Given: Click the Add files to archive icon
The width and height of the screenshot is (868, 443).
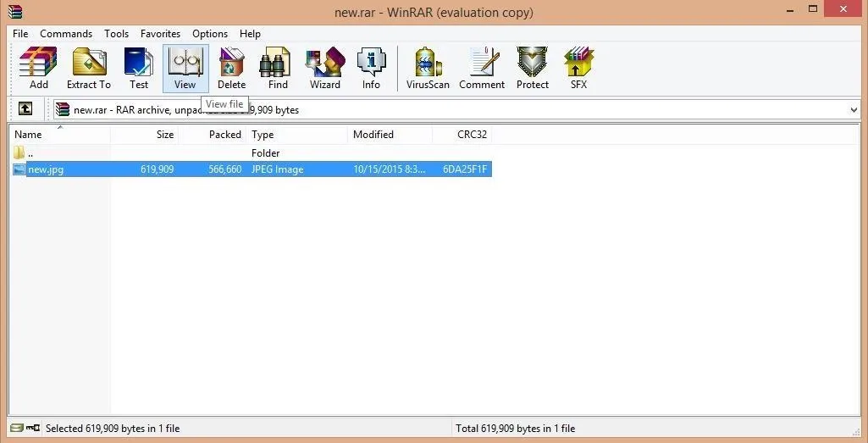Looking at the screenshot, I should click(38, 68).
